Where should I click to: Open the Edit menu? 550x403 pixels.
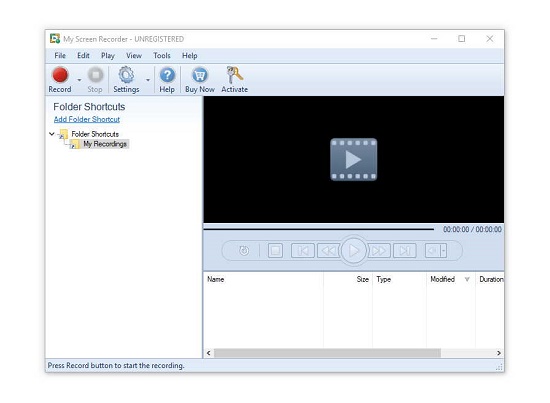[x=83, y=55]
